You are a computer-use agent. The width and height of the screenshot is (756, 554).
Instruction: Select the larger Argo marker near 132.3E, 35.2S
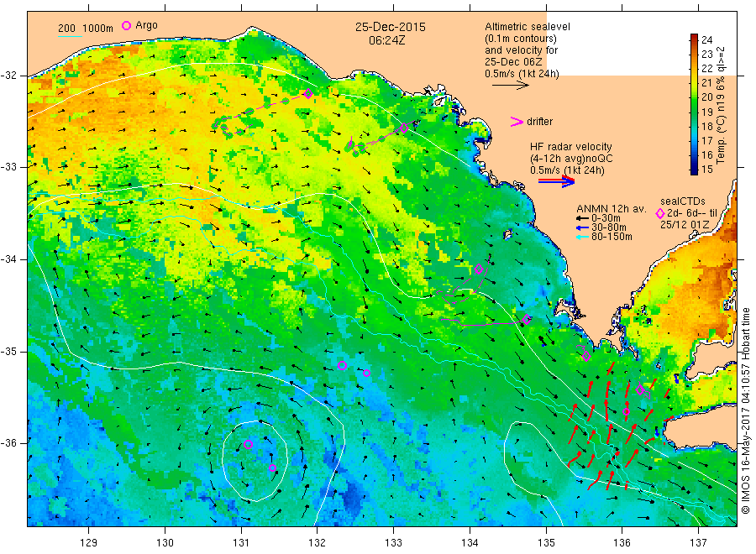(342, 366)
